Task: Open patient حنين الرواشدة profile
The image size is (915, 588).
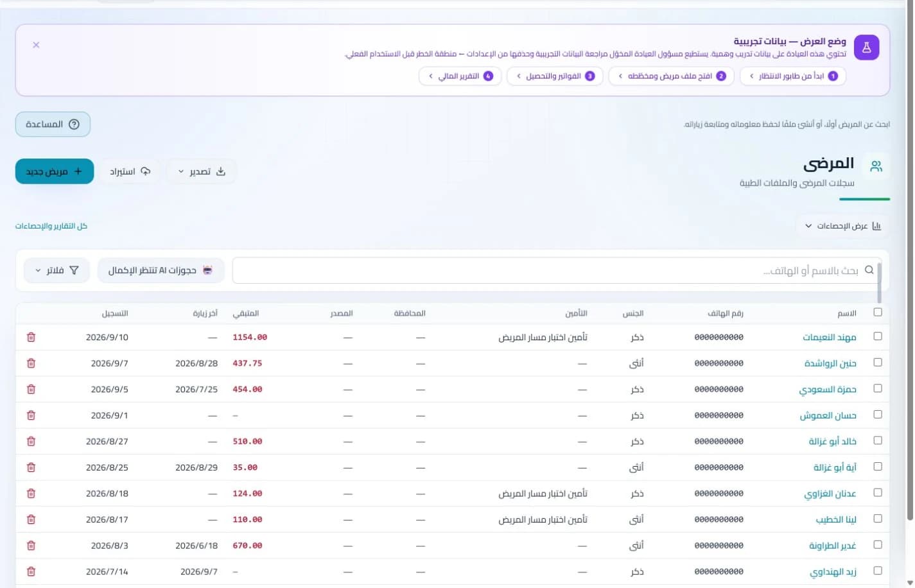Action: [x=830, y=363]
